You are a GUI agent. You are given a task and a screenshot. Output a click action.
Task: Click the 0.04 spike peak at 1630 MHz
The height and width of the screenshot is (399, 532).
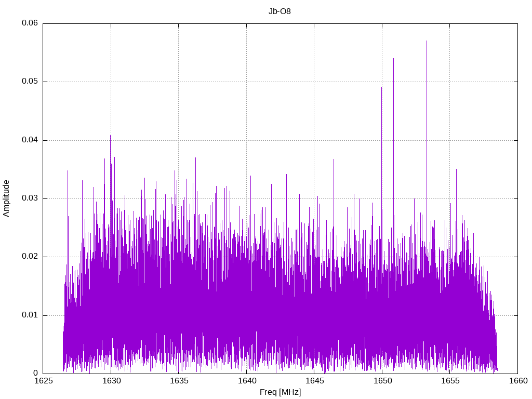(110, 136)
